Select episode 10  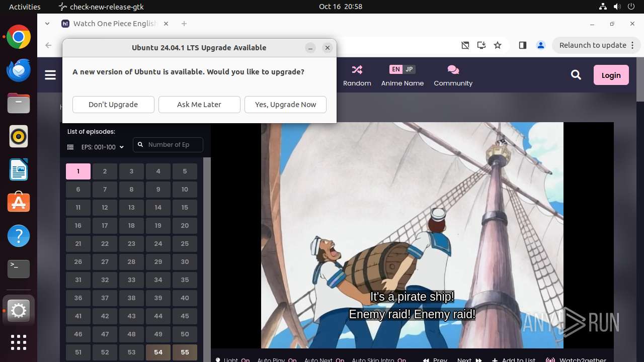185,190
